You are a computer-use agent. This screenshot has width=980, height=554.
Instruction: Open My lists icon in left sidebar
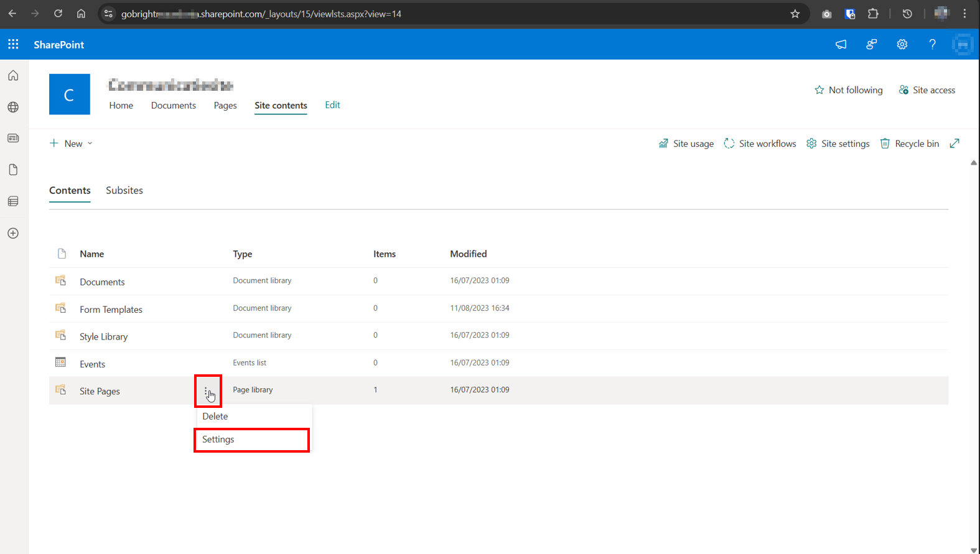tap(13, 201)
